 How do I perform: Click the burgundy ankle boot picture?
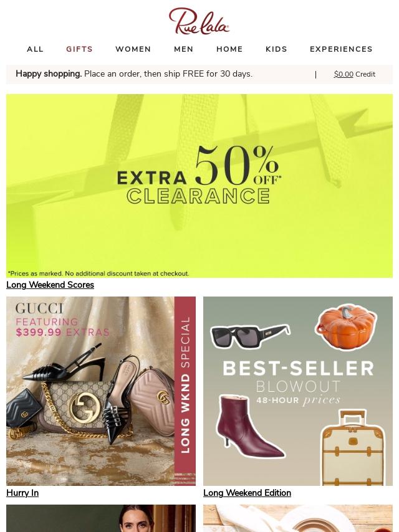coord(250,426)
